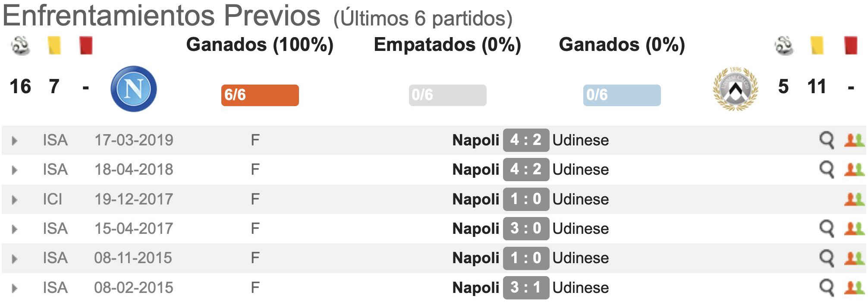This screenshot has width=868, height=302.
Task: Click magnifier icon for 15-04-2017 match
Action: tap(827, 229)
